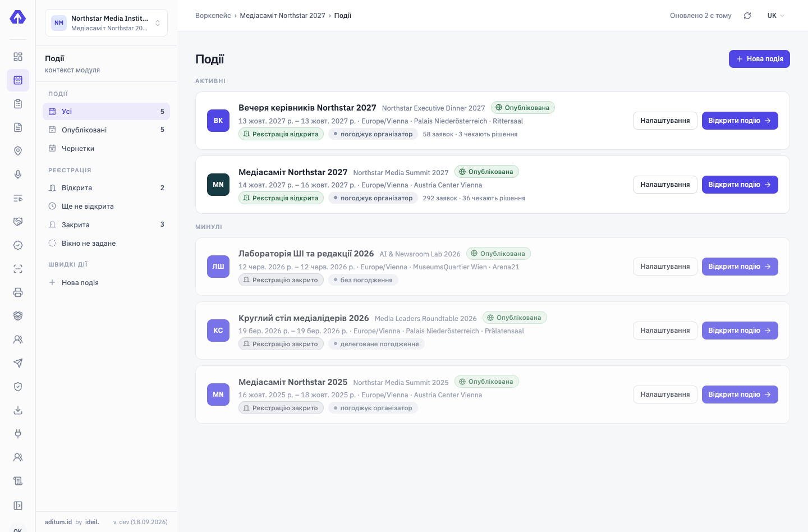Click the Реєстрацію закрито badge on Медіасаміт 2025

(x=281, y=408)
